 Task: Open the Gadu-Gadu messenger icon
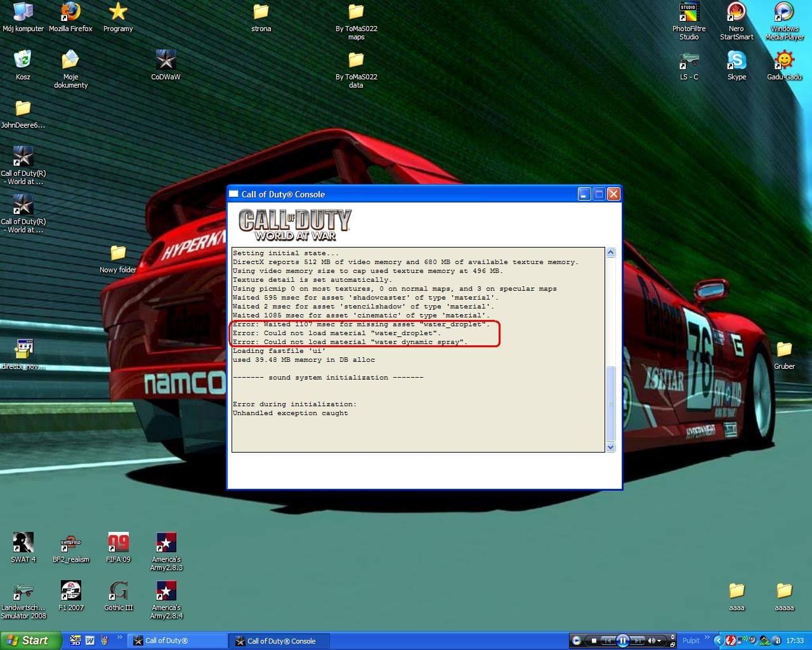click(784, 65)
